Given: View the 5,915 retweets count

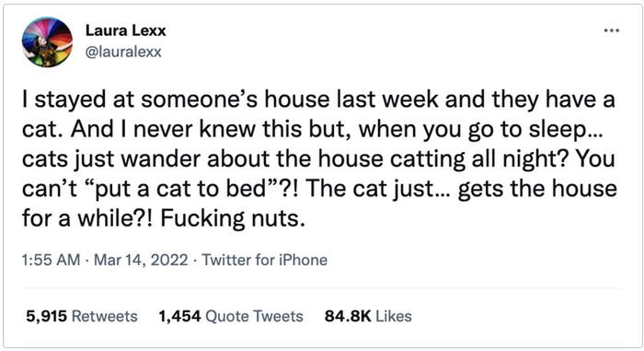Looking at the screenshot, I should pos(46,316).
